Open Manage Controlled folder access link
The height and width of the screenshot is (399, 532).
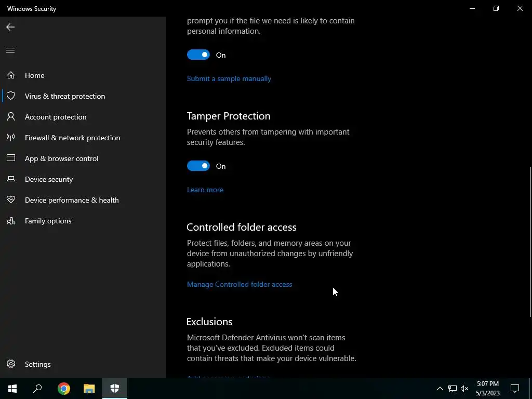(x=240, y=284)
